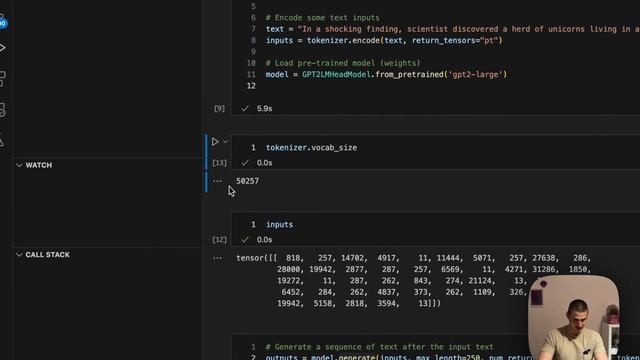The image size is (640, 360).
Task: Click the '# Encode some text inputs' comment
Action: [x=322, y=18]
